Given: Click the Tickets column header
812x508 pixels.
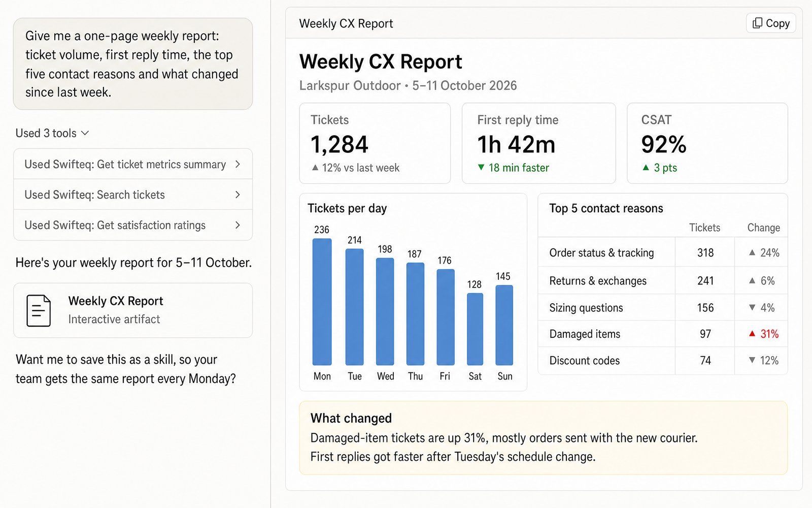Looking at the screenshot, I should tap(704, 228).
